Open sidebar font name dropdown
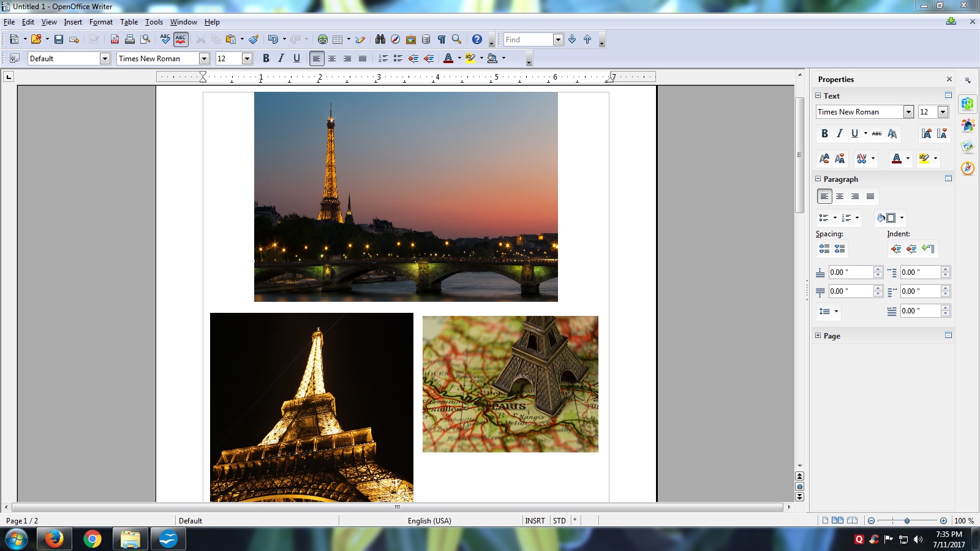 coord(908,111)
